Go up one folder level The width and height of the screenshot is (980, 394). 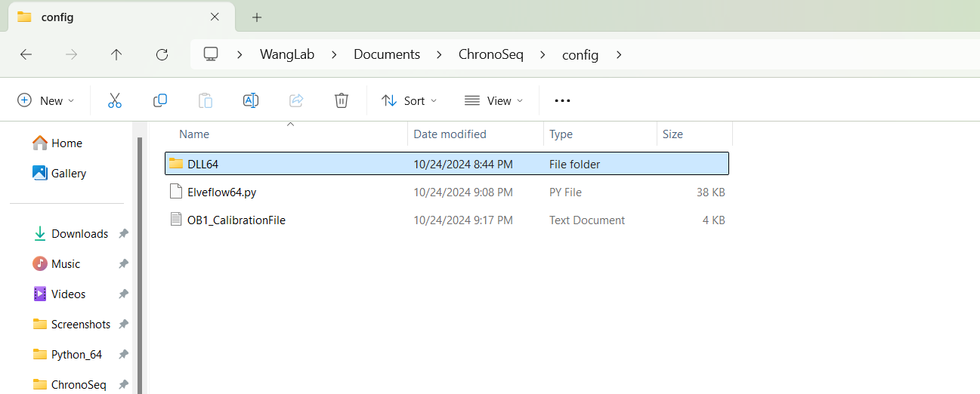click(116, 54)
